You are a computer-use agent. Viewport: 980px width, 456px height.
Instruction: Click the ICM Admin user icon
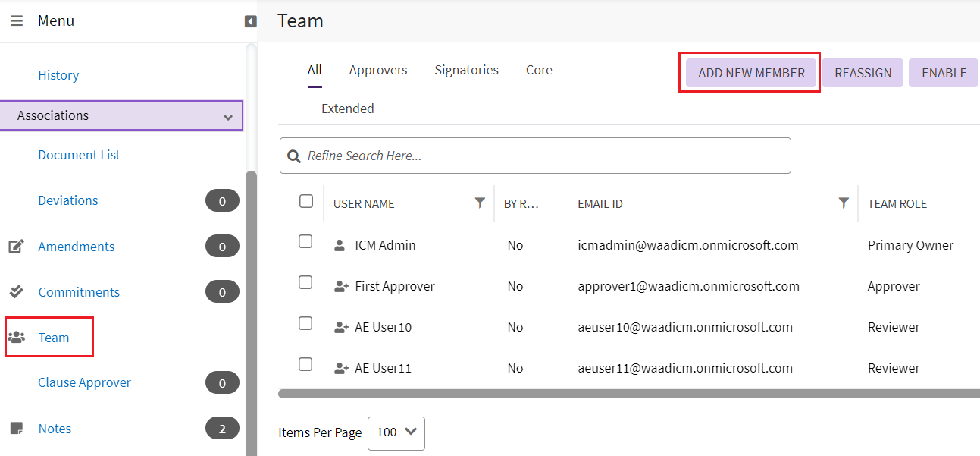point(340,245)
